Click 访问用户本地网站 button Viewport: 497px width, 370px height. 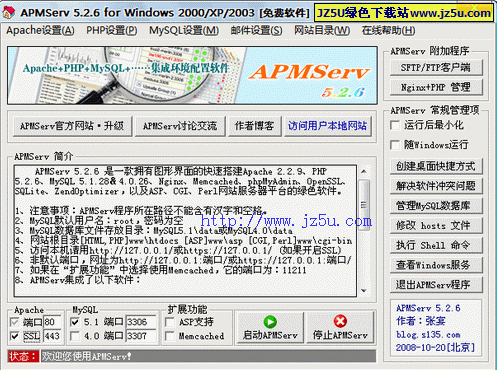tap(327, 126)
